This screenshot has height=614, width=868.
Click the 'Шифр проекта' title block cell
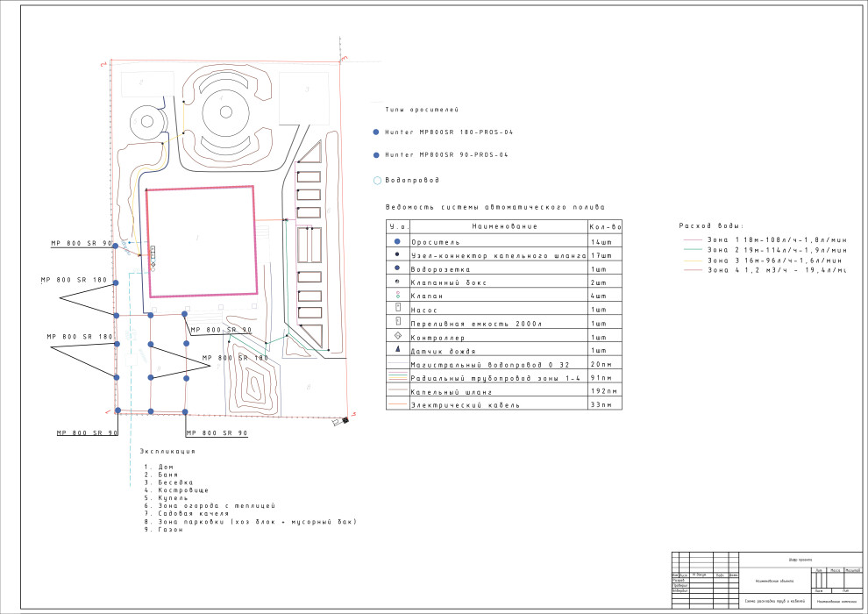[798, 559]
